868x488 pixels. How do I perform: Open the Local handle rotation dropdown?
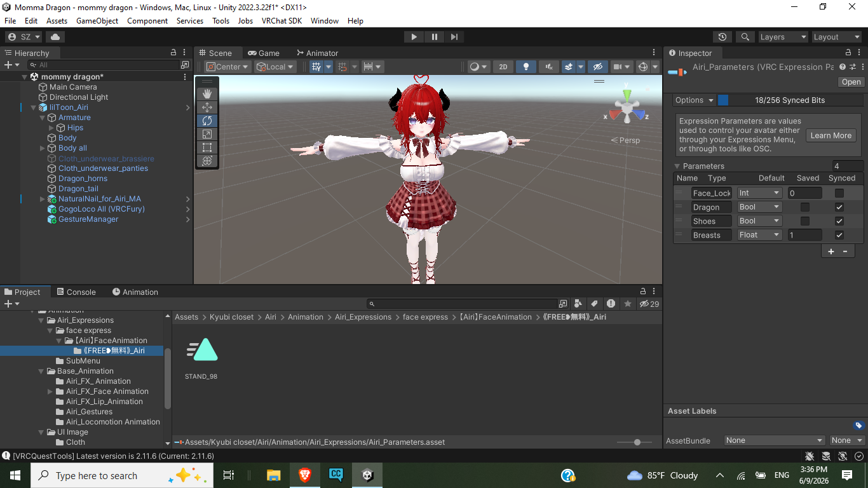(x=276, y=67)
